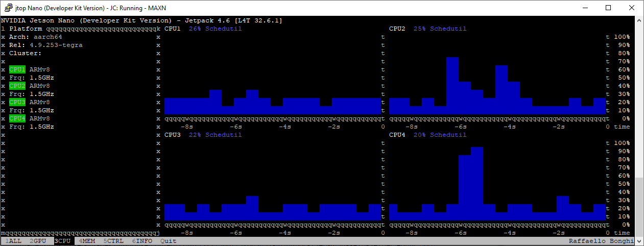Click the CPU4 20% Schedutil heading
The height and width of the screenshot is (246, 644).
click(428, 135)
